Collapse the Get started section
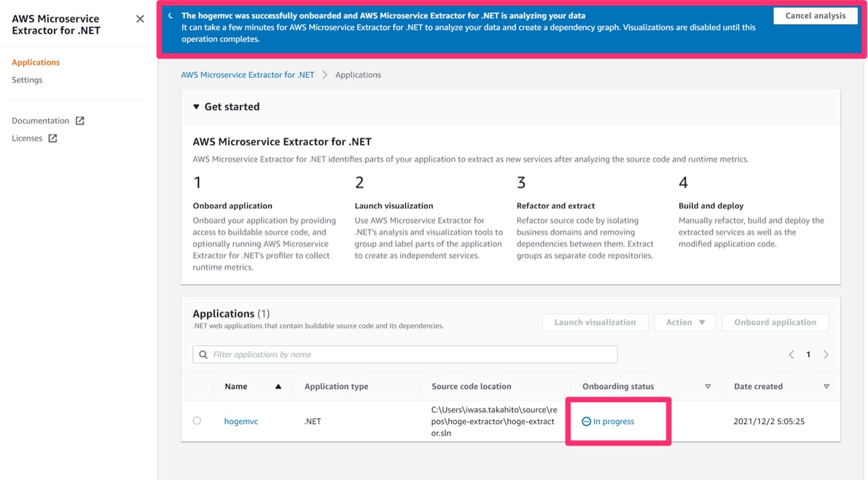This screenshot has height=480, width=868. click(x=196, y=107)
